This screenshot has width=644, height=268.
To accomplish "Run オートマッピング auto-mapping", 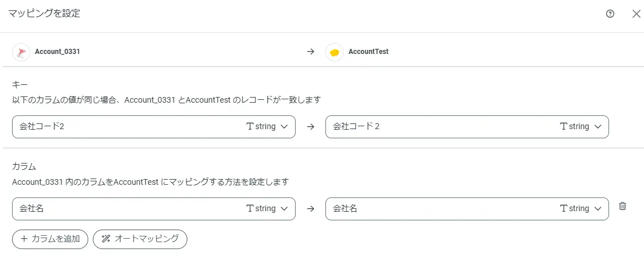I will point(140,239).
